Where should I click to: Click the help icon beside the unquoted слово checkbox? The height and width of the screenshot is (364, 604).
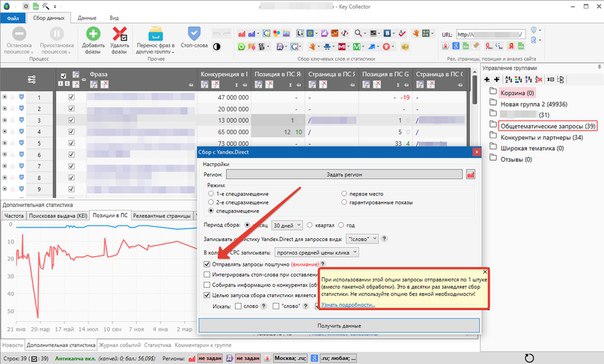coord(263,306)
